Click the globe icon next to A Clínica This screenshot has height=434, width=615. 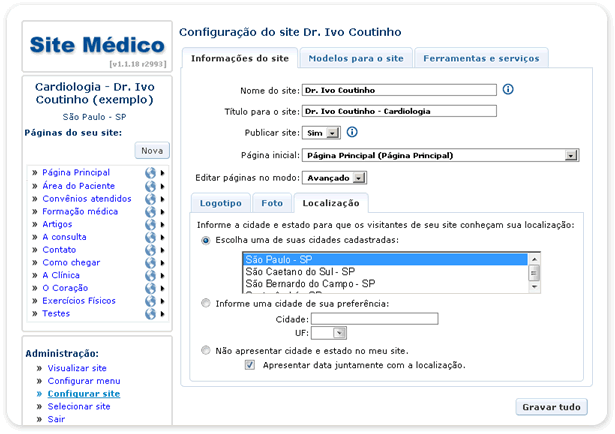point(151,275)
